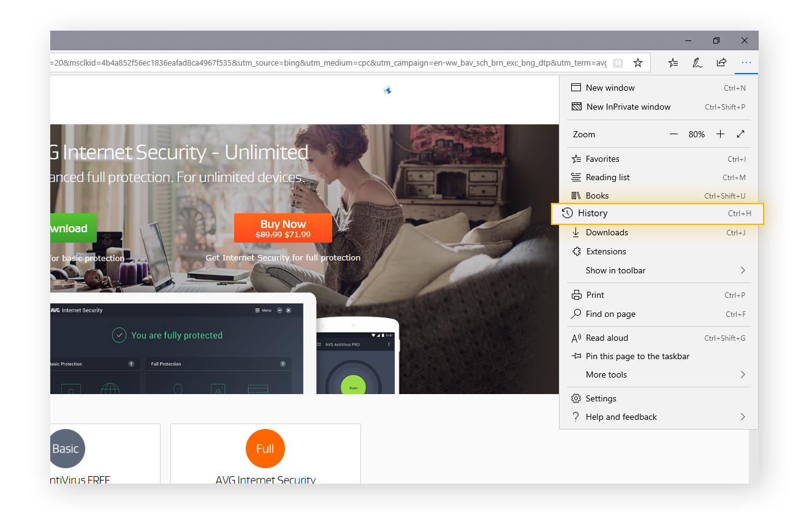Click the Find on page magnifier icon
812x524 pixels.
pos(576,314)
